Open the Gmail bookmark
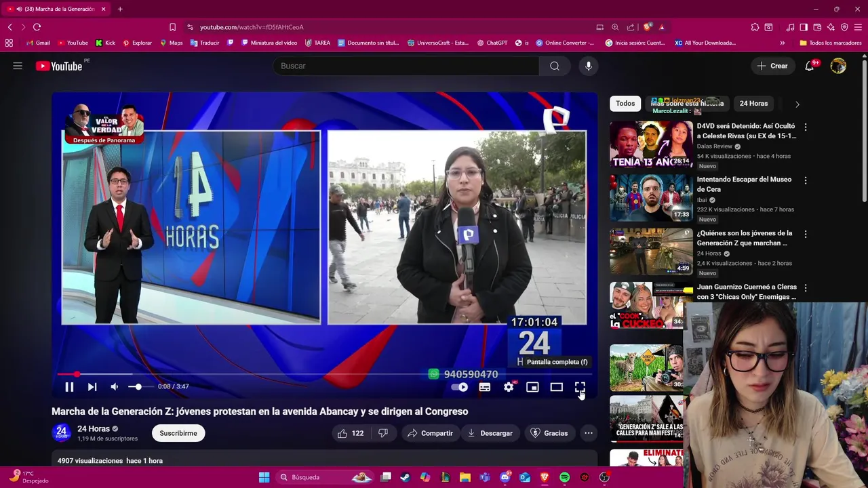The width and height of the screenshot is (868, 488). point(38,43)
